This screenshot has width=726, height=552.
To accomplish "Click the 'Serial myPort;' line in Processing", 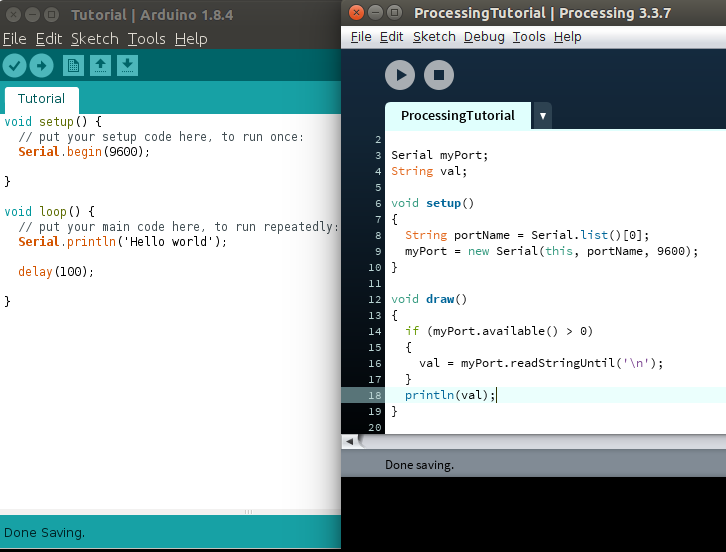I will coord(439,155).
